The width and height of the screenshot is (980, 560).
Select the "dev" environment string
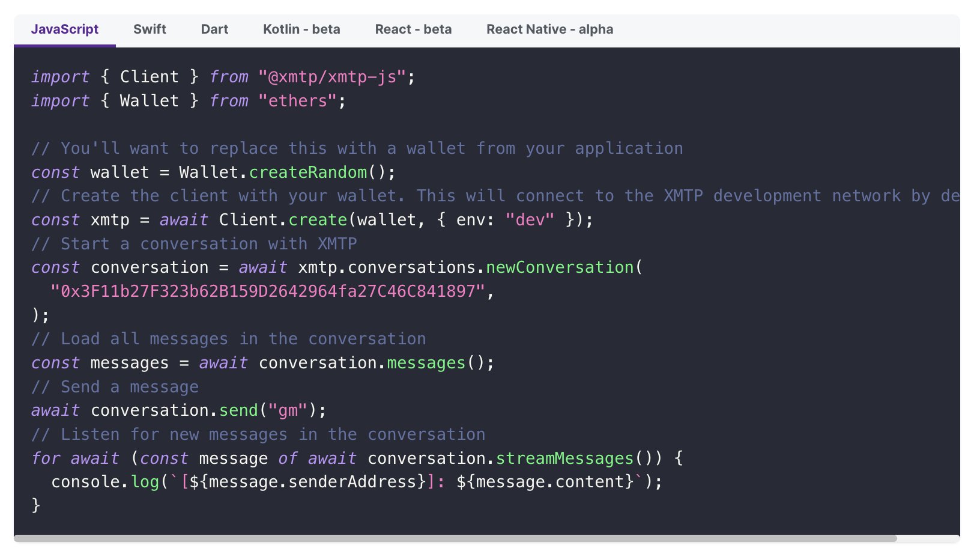tap(531, 220)
